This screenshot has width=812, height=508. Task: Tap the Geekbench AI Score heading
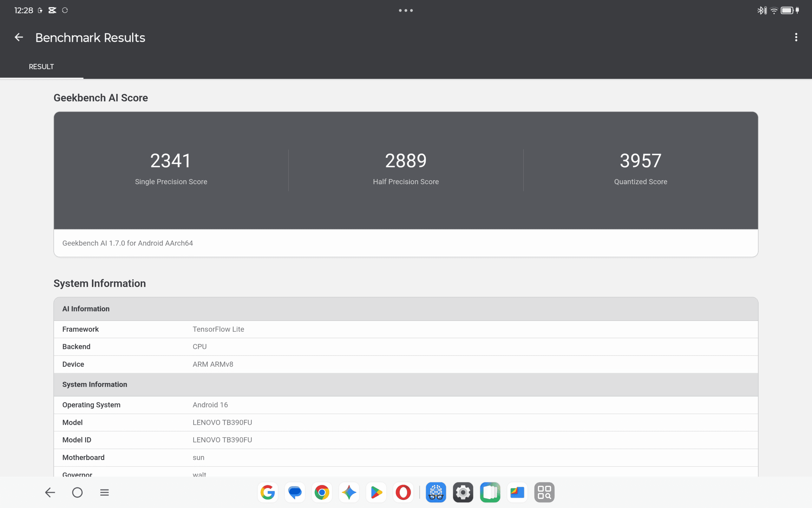point(101,98)
